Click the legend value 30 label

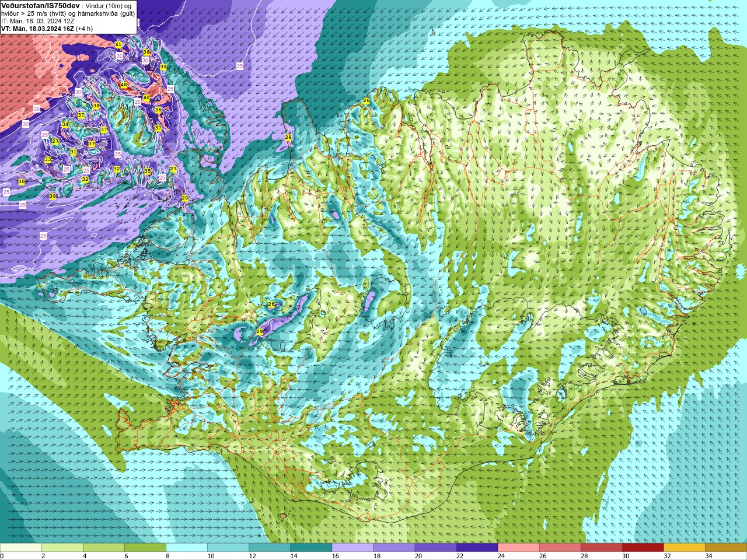tap(626, 556)
